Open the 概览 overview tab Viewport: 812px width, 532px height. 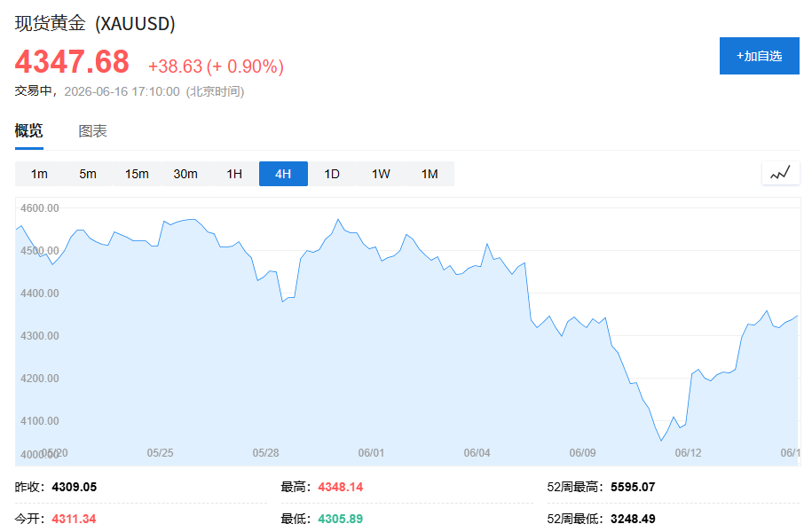pyautogui.click(x=29, y=131)
